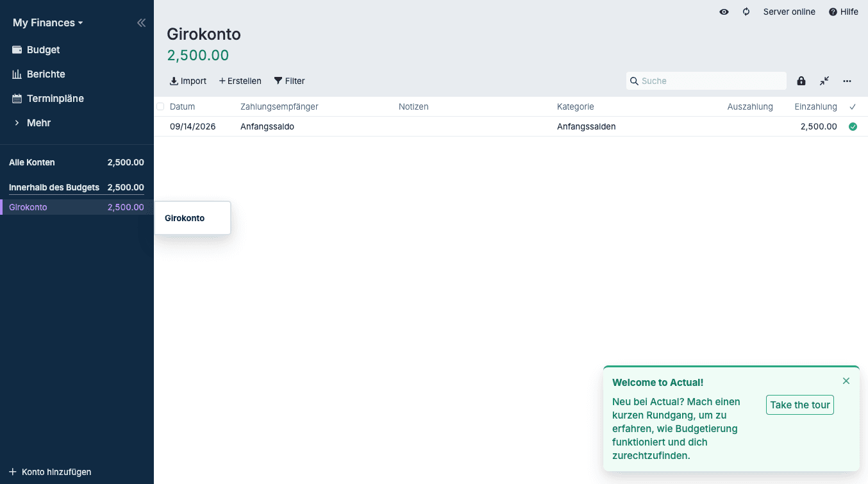868x484 pixels.
Task: Click the cleared checkmark column header
Action: click(x=853, y=106)
